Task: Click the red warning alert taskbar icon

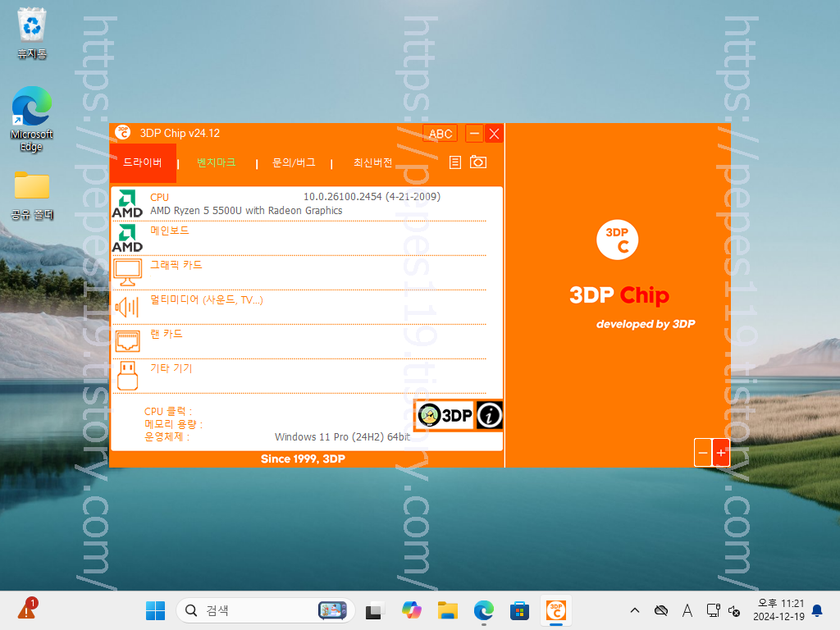Action: (26, 609)
